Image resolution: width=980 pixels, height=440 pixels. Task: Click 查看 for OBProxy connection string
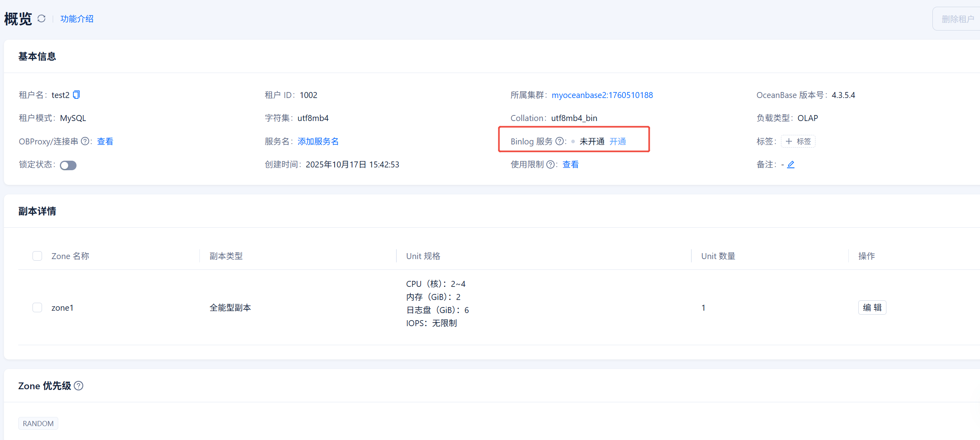(105, 141)
